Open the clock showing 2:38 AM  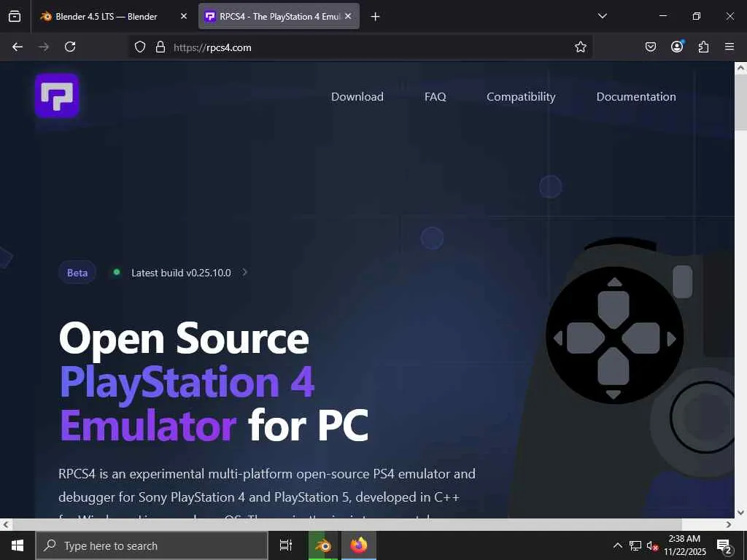pos(684,545)
